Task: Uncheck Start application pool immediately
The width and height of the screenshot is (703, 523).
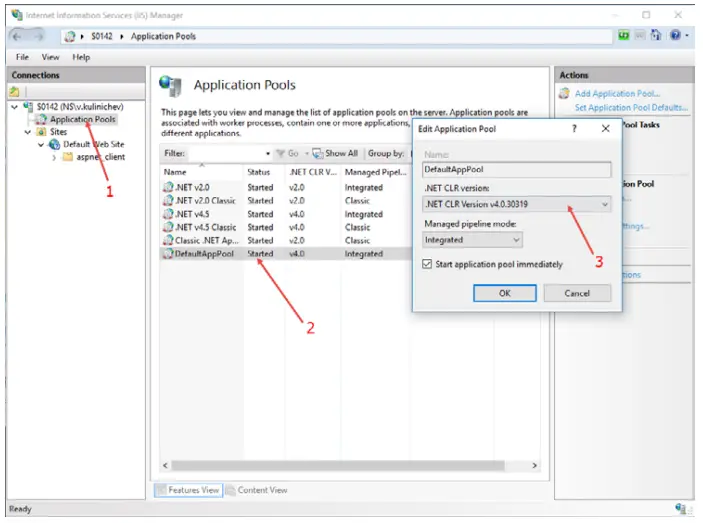Action: [429, 264]
